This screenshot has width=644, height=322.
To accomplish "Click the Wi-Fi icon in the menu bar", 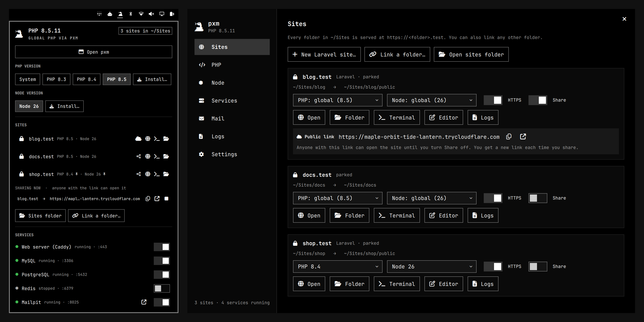I will click(141, 14).
